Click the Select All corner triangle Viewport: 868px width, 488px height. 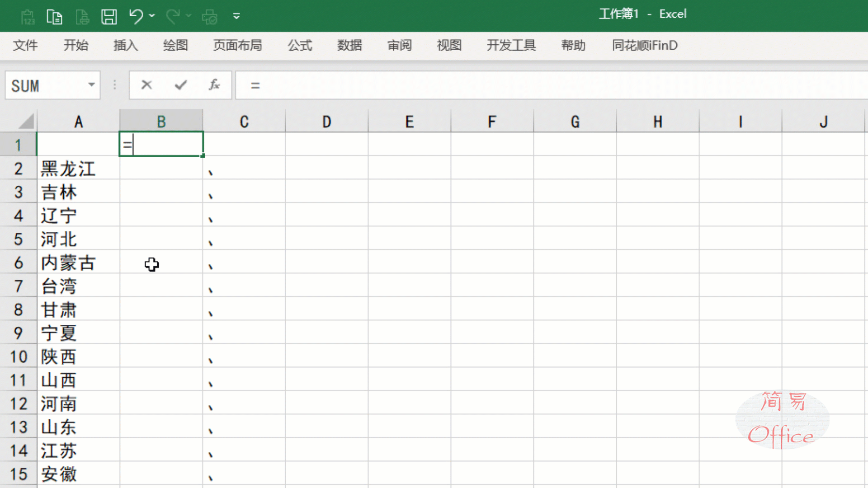point(26,122)
